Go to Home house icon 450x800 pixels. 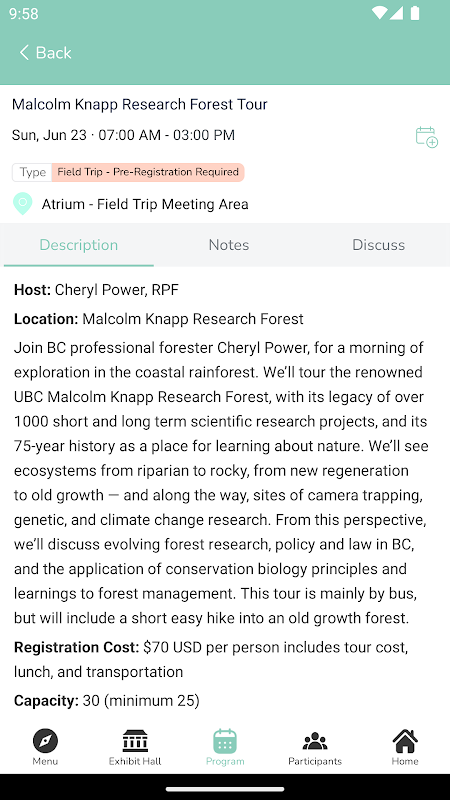tap(405, 741)
